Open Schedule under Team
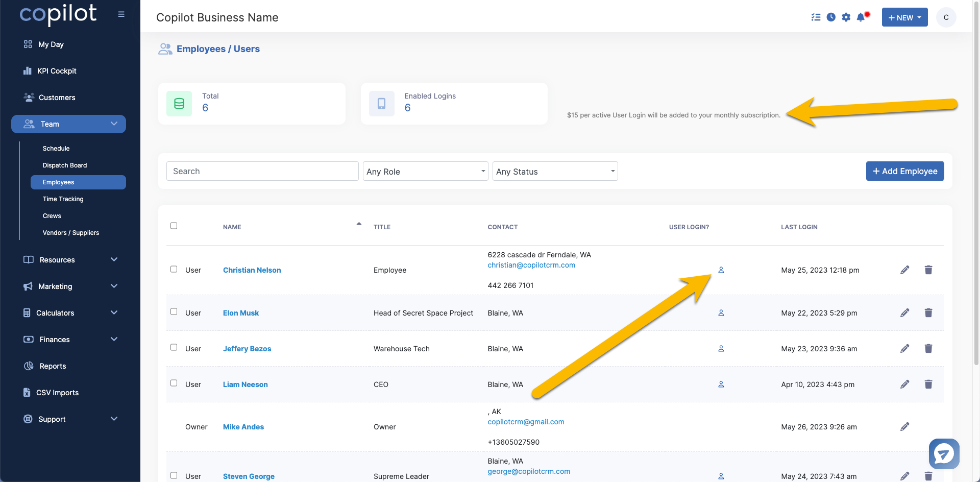980x482 pixels. coord(56,149)
